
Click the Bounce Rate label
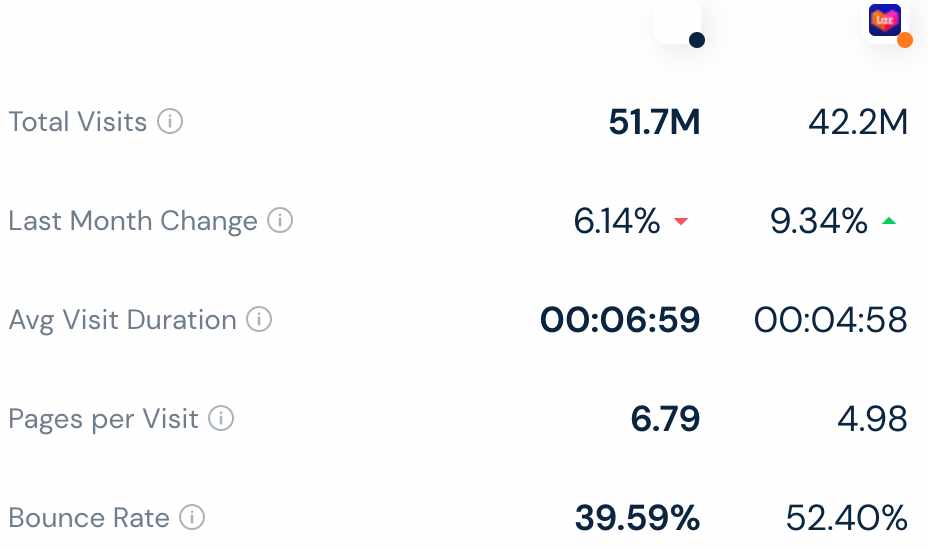[89, 517]
